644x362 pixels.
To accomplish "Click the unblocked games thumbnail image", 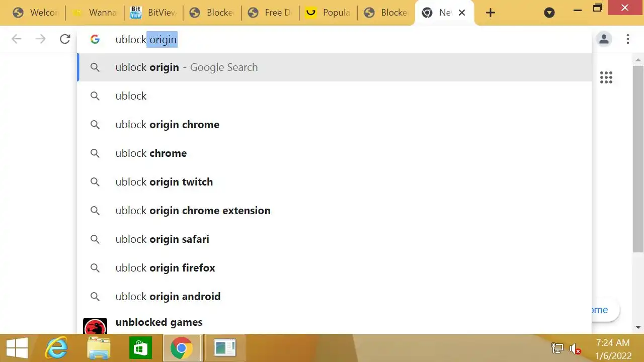I will [x=95, y=326].
